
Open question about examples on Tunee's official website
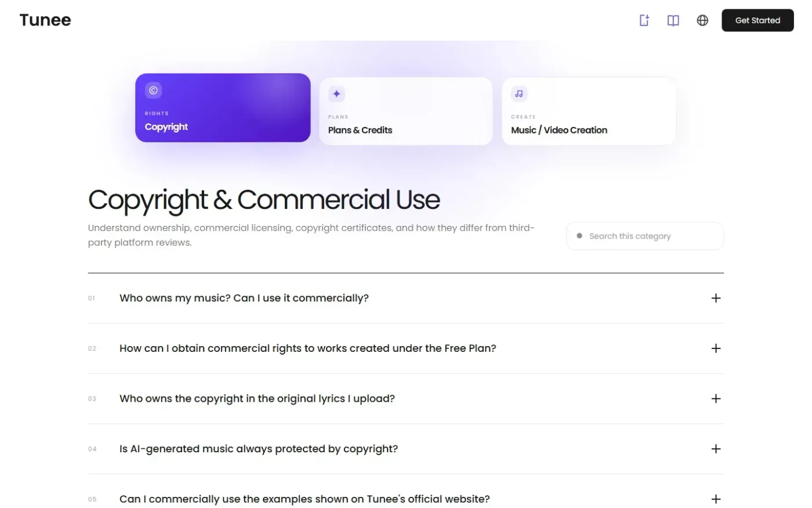(x=304, y=499)
